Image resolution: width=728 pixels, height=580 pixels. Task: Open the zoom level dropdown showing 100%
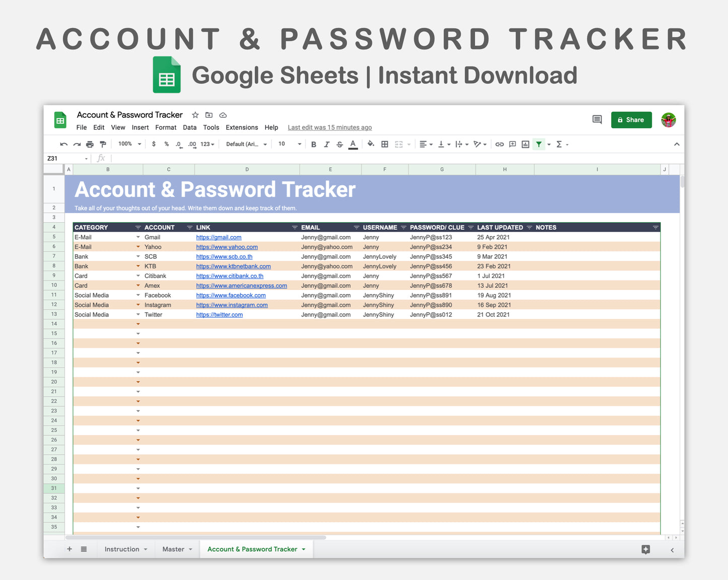(x=126, y=144)
